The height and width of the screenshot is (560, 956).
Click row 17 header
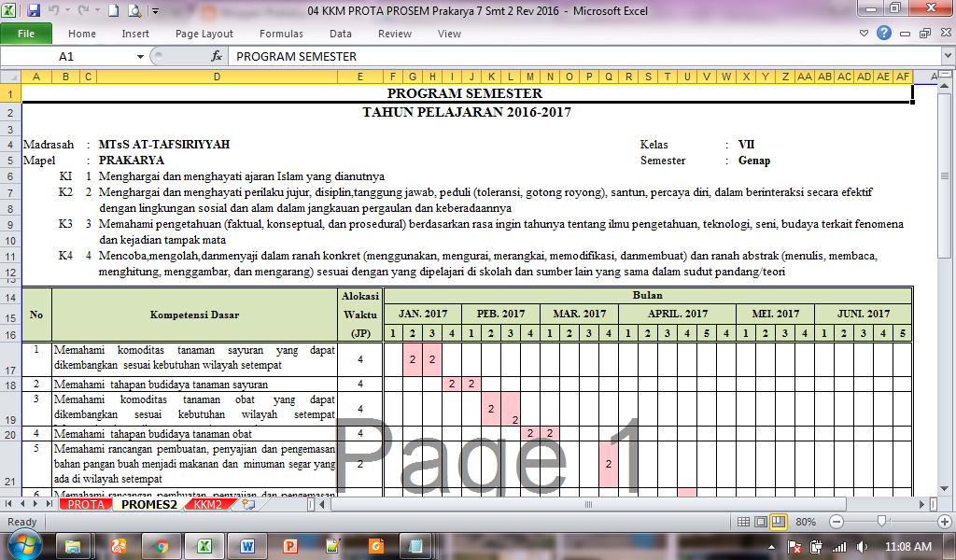pos(10,359)
